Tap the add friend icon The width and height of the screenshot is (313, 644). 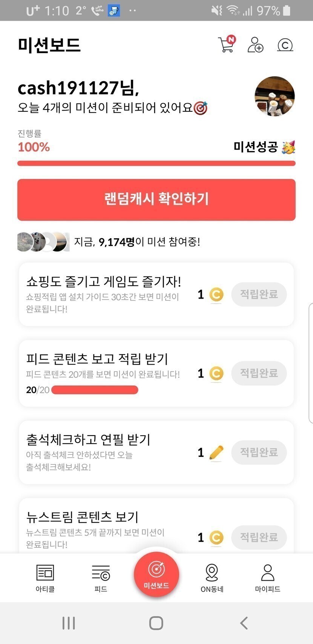click(x=255, y=45)
